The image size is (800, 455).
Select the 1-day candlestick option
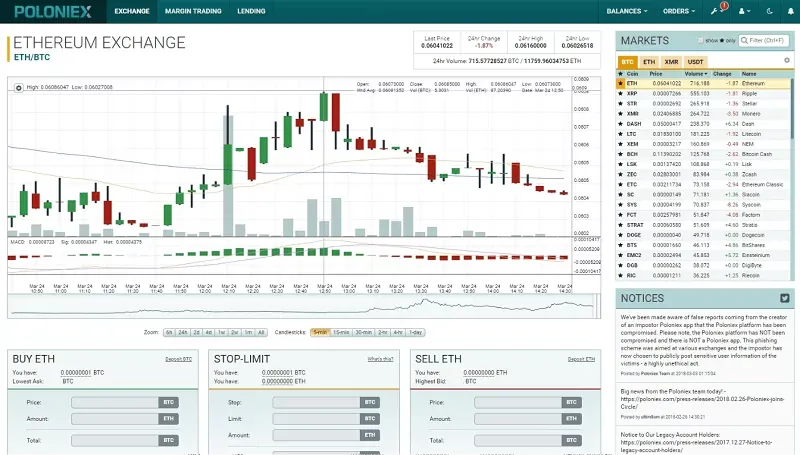coord(416,333)
